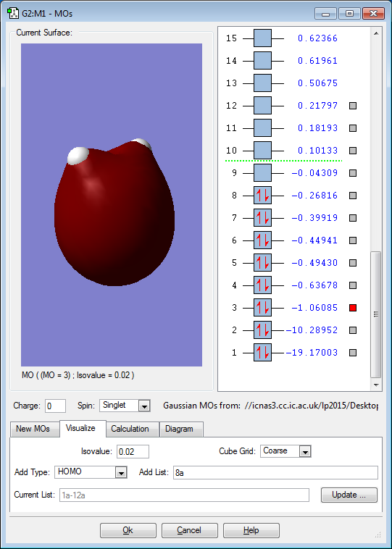The image size is (392, 549).
Task: Toggle the red surface marker for MO 3
Action: pyautogui.click(x=353, y=308)
